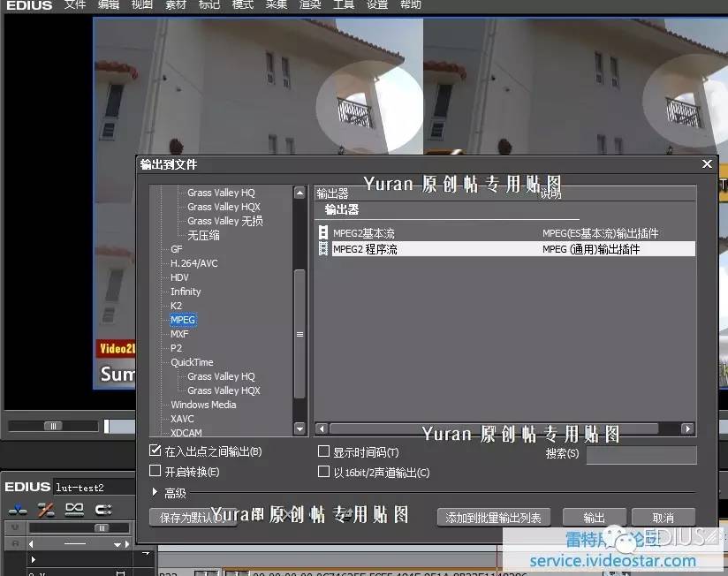Select H.264/AVC in the exporter tree
The width and height of the screenshot is (728, 576).
coord(193,263)
